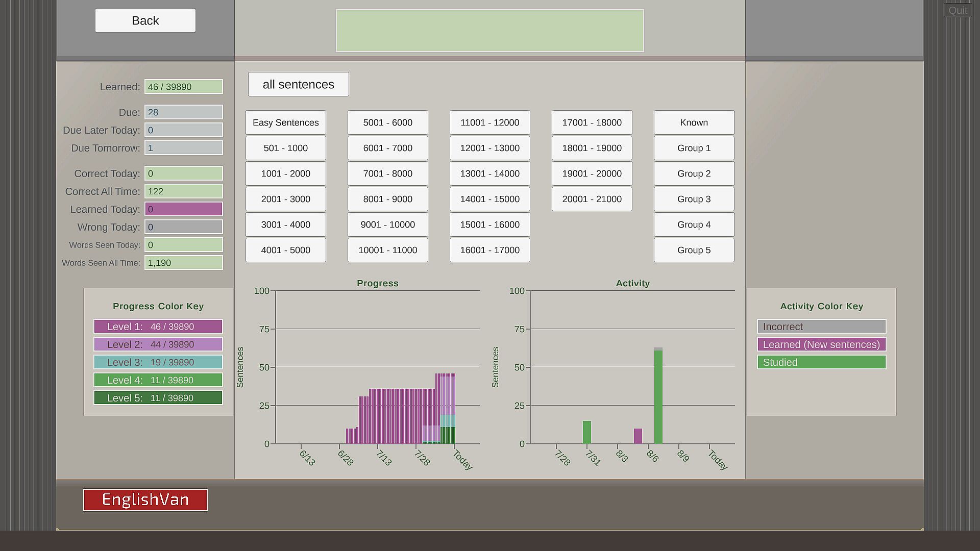The image size is (980, 551).
Task: Click the Learned count field
Action: click(x=183, y=87)
